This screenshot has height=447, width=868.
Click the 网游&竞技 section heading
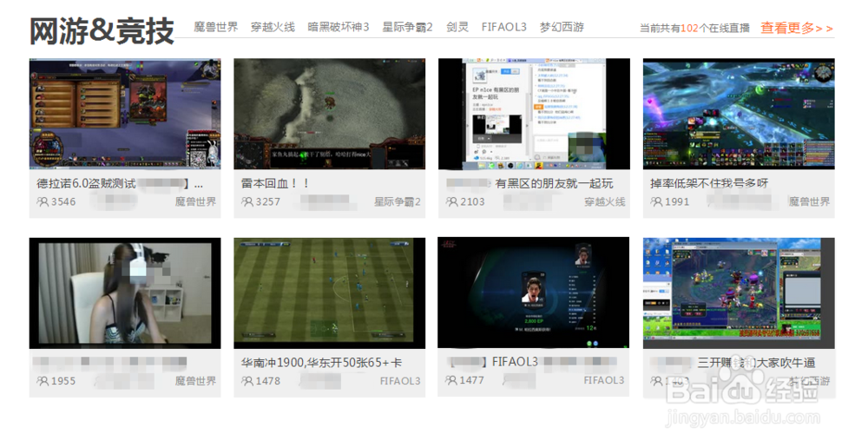[x=102, y=30]
